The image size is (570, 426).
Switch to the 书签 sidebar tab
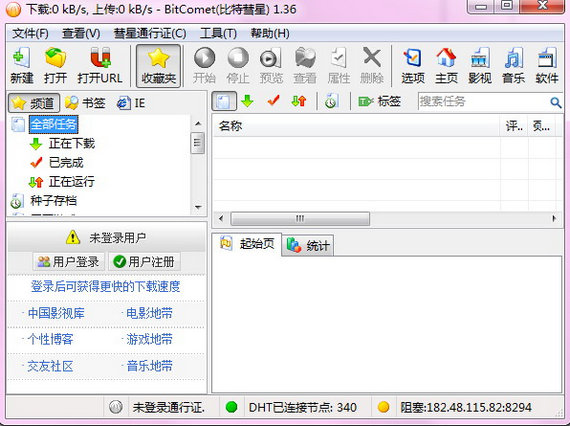[85, 103]
